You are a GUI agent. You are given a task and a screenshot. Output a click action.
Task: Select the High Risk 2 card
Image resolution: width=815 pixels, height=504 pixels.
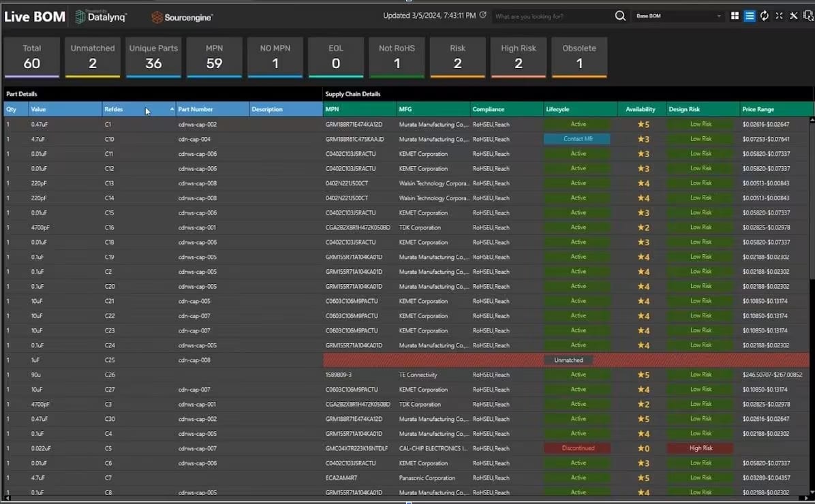point(518,57)
